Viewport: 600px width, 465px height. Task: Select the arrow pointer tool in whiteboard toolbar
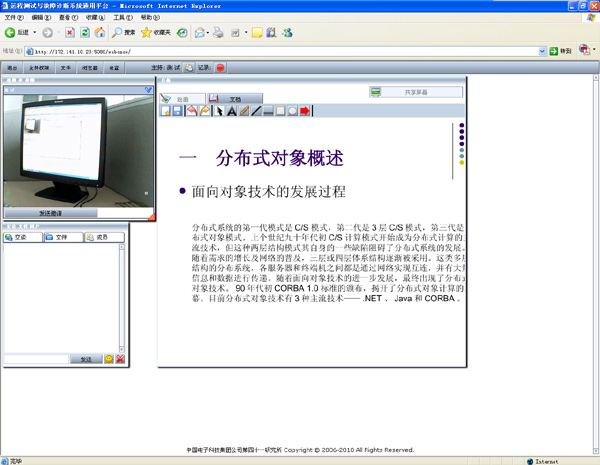(x=220, y=111)
